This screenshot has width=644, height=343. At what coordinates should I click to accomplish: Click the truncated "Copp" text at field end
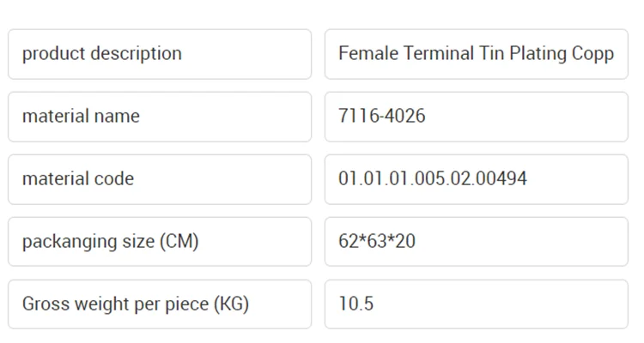(593, 54)
